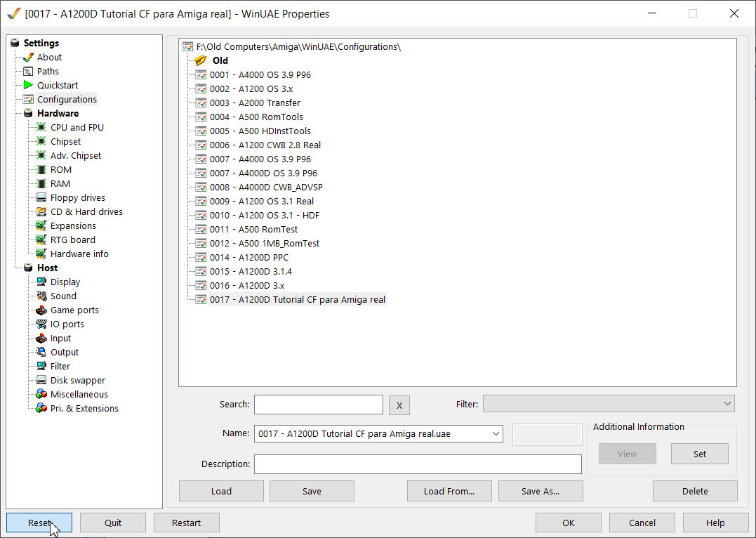Click the Filter monitor icon
Screen dimensions: 756x538
pos(41,366)
